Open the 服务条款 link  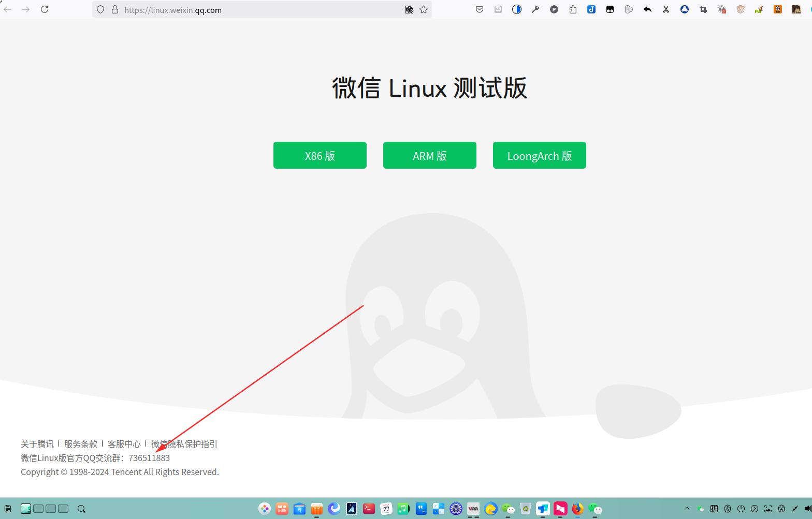tap(81, 444)
